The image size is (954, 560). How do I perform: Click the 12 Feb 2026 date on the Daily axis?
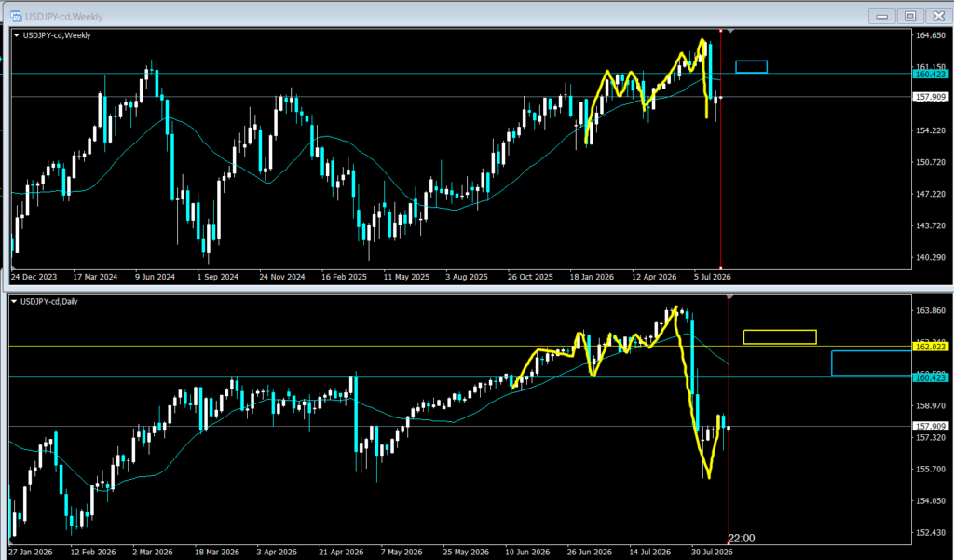92,553
